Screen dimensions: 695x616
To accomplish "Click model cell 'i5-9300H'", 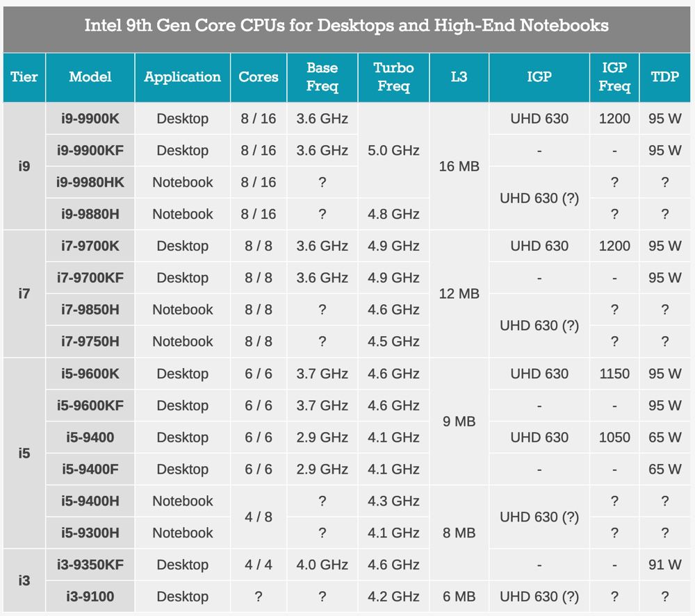I will (90, 533).
